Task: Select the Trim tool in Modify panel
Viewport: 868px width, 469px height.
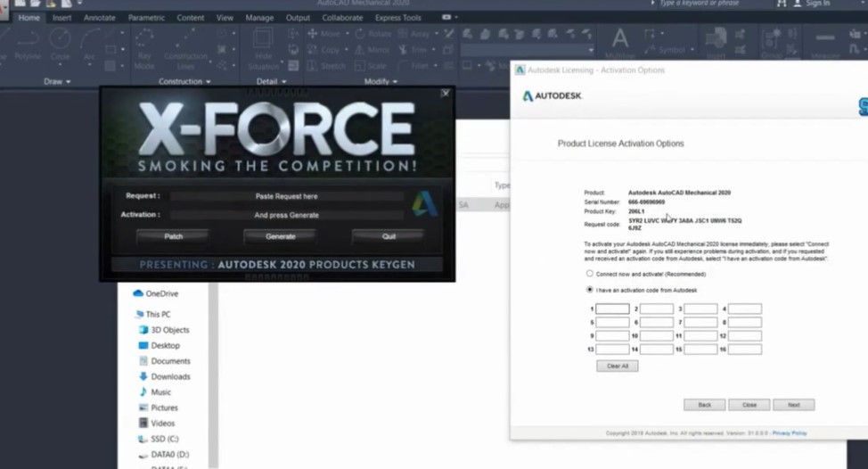Action: click(x=413, y=50)
